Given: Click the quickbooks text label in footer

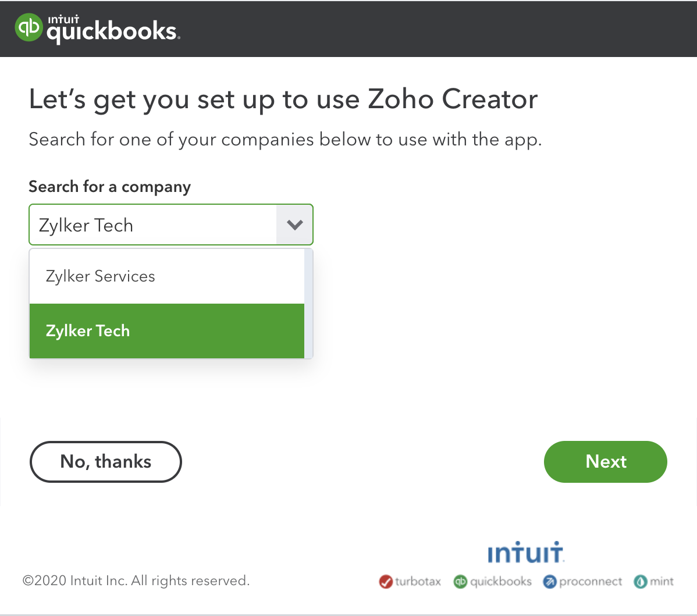Looking at the screenshot, I should (x=500, y=581).
